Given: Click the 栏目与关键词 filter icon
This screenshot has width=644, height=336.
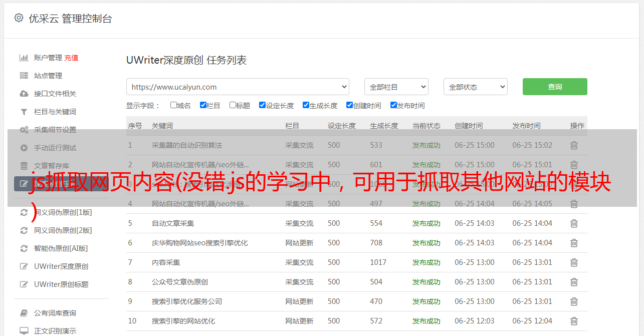Looking at the screenshot, I should [24, 112].
